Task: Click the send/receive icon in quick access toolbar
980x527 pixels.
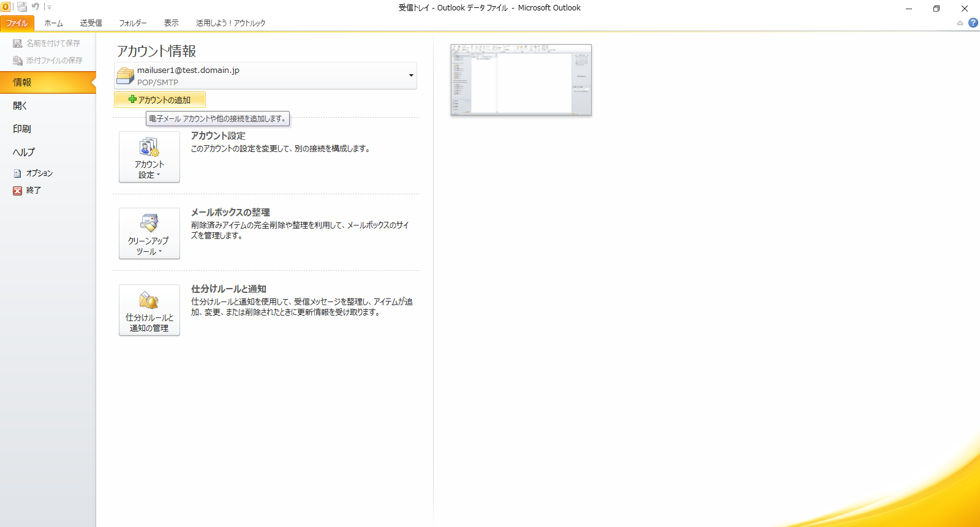Action: point(22,7)
